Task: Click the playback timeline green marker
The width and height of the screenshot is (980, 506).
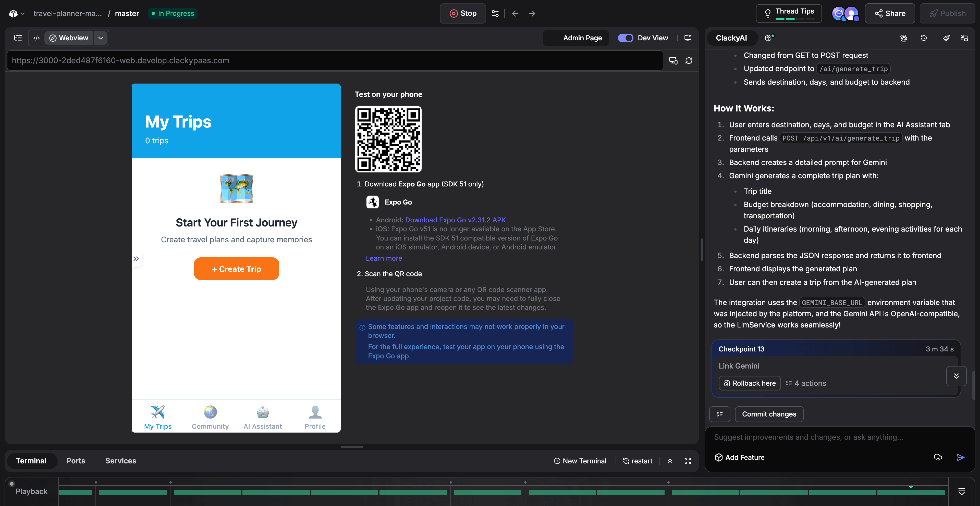Action: pyautogui.click(x=911, y=487)
